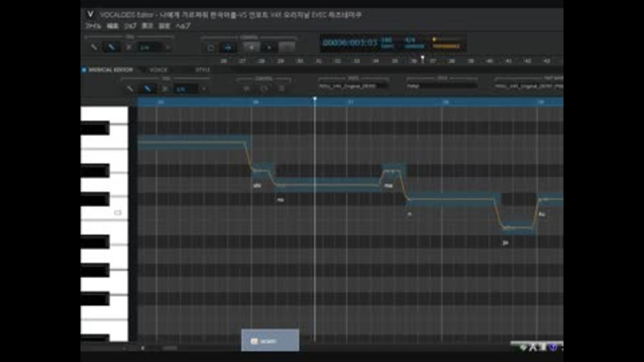Toggle the highlighted blue button in top CONTROL group

[228, 48]
